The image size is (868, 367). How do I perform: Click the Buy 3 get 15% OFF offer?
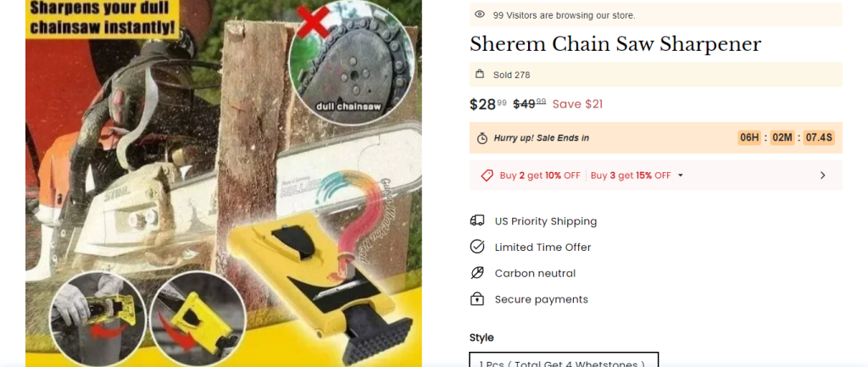pos(631,175)
